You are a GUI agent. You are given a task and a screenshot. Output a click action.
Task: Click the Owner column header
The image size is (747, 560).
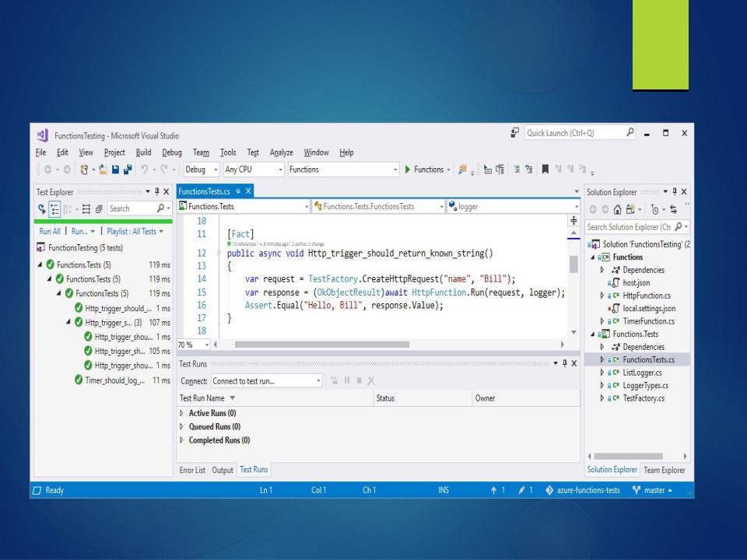[x=527, y=398]
